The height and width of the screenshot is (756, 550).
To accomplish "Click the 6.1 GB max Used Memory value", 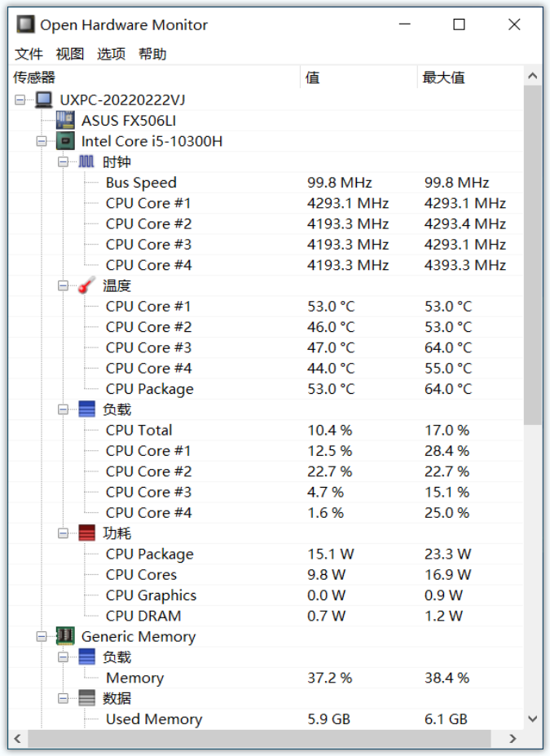I will click(x=446, y=718).
